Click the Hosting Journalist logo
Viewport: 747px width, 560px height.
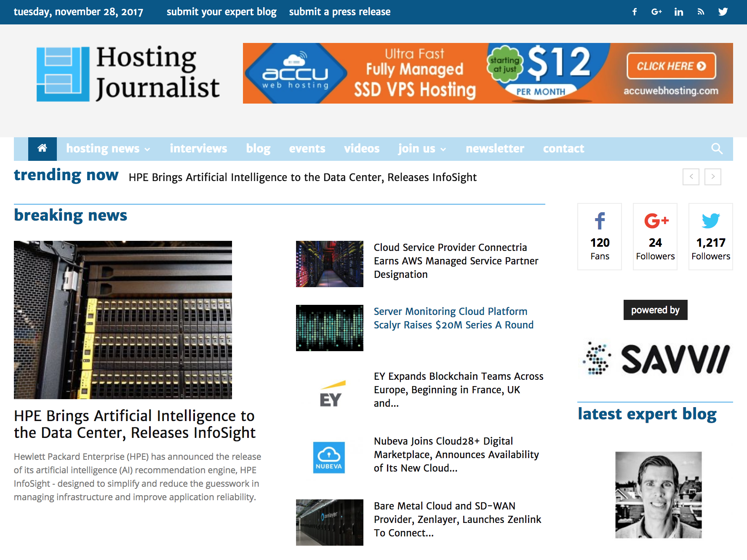coord(128,73)
